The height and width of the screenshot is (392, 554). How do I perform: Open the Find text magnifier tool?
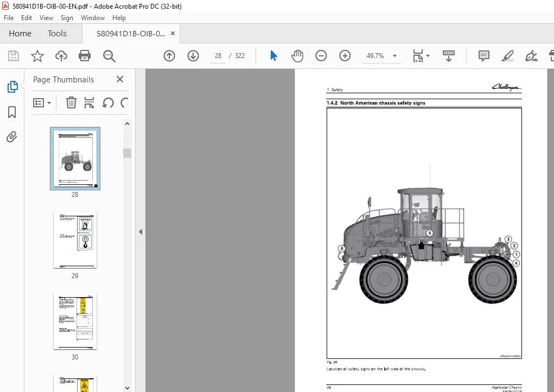tap(109, 56)
